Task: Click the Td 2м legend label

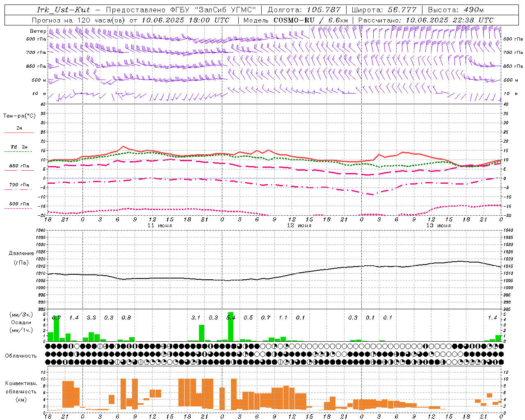Action: (x=19, y=147)
